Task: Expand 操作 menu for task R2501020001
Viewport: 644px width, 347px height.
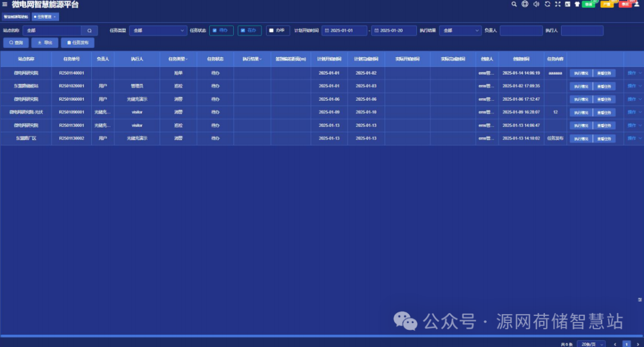Action: click(x=634, y=86)
